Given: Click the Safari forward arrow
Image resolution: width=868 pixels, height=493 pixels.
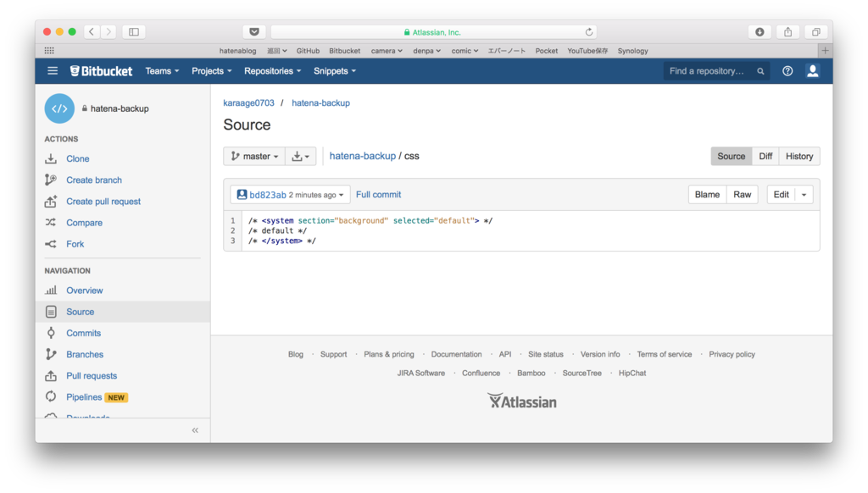Looking at the screenshot, I should [x=109, y=32].
